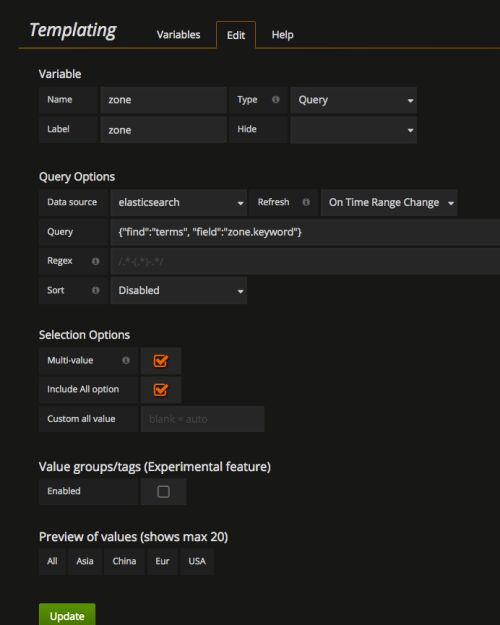Click the China preview value
500x625 pixels.
click(x=124, y=561)
